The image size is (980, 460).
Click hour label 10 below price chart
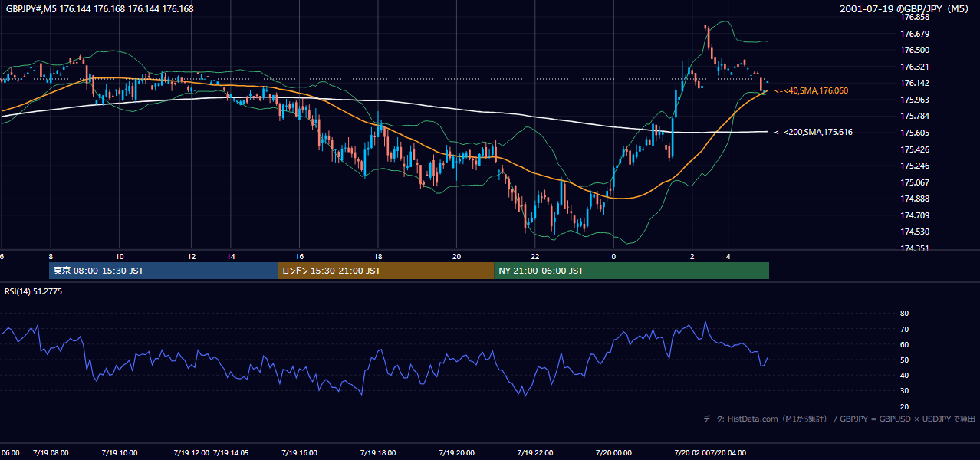pos(120,256)
